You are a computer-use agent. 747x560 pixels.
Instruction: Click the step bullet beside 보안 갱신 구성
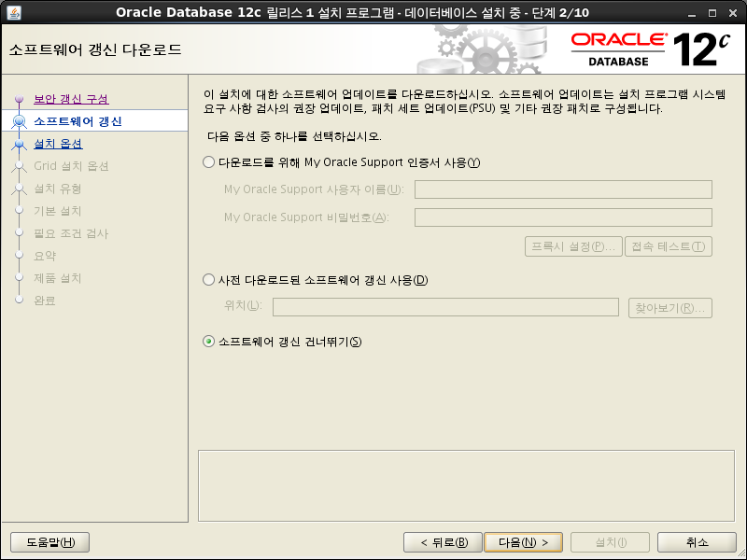click(18, 99)
